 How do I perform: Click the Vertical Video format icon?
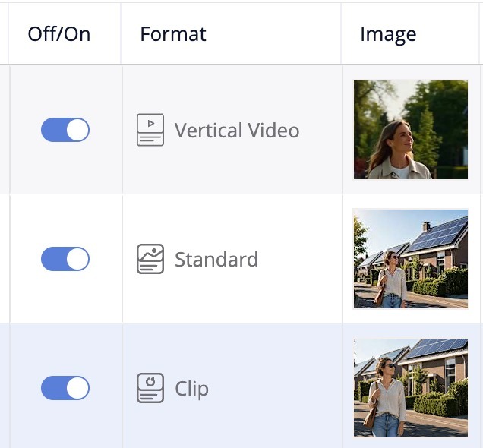[x=150, y=130]
